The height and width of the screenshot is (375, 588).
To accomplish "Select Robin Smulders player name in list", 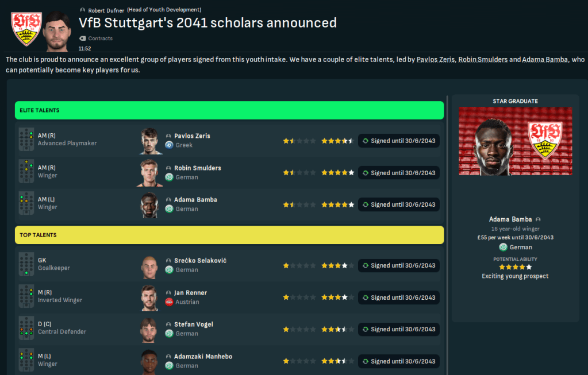I will tap(197, 168).
